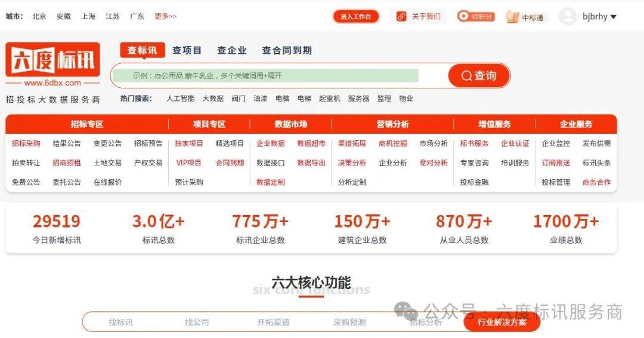This screenshot has height=338, width=644.
Task: Open the bjbrhy account dropdown
Action: [x=600, y=17]
